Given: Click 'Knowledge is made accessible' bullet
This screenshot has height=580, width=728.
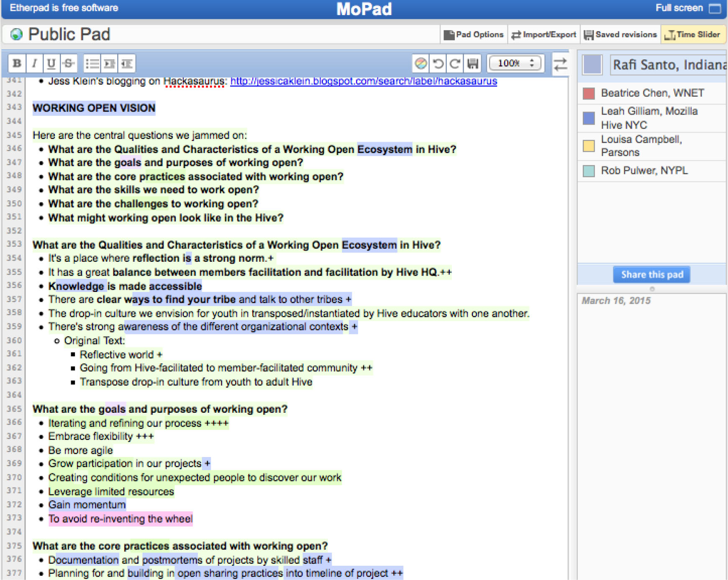Looking at the screenshot, I should coord(125,286).
